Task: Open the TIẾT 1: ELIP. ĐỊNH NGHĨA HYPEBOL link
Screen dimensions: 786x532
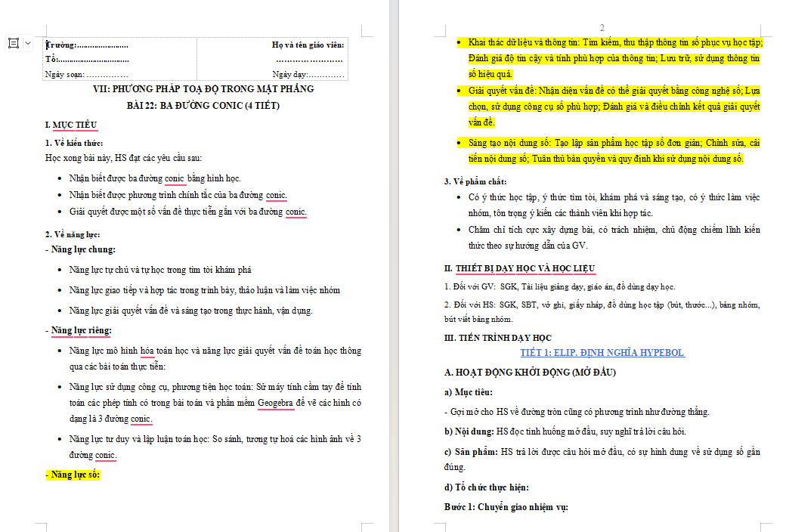Action: point(602,352)
